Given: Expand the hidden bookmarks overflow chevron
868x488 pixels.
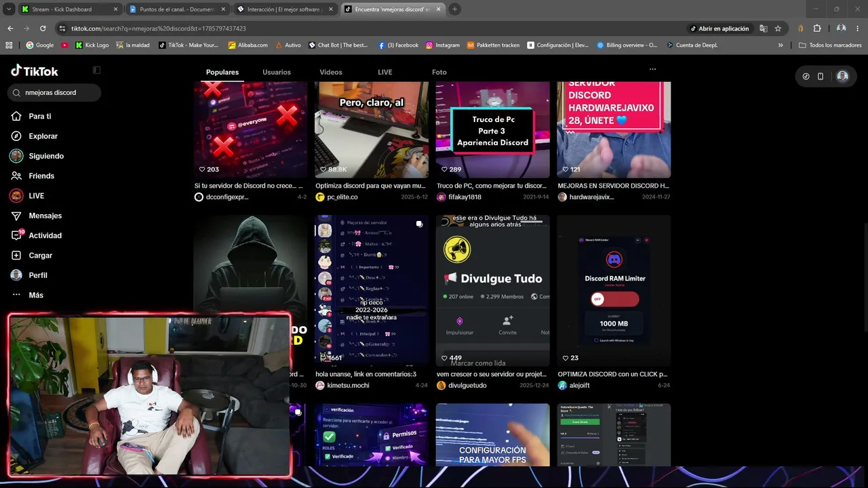Looking at the screenshot, I should (781, 45).
